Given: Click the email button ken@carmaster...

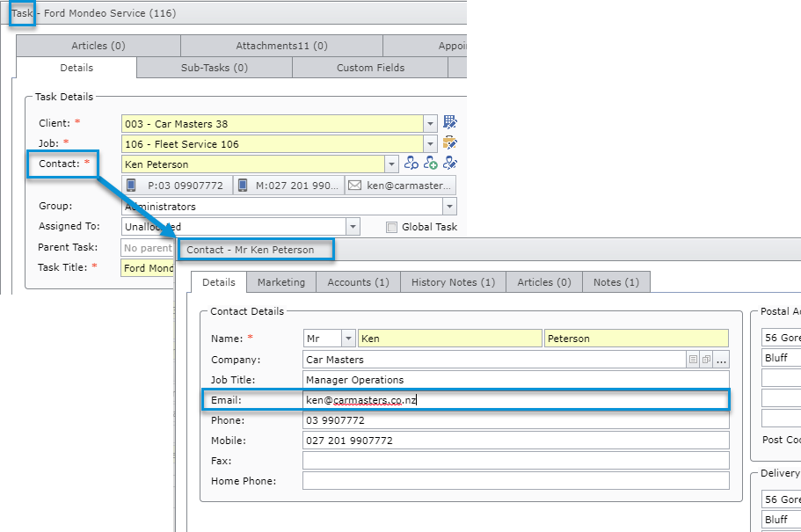Looking at the screenshot, I should 401,186.
